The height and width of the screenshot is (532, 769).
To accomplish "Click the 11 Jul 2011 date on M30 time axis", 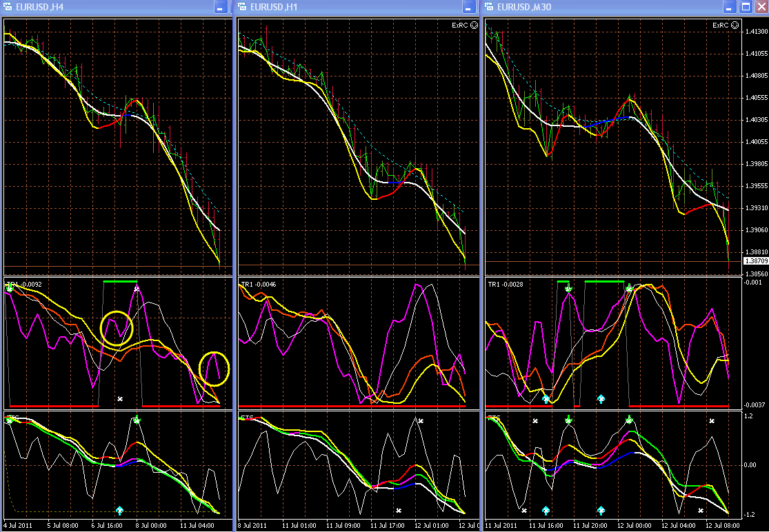I will (501, 526).
